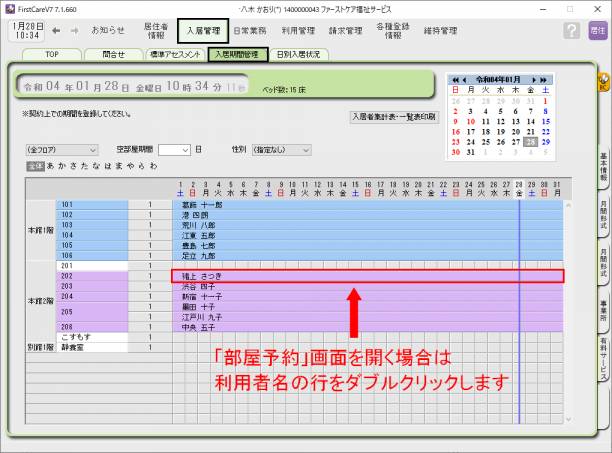The height and width of the screenshot is (453, 612).
Task: Open help with the question mark icon
Action: tap(571, 31)
